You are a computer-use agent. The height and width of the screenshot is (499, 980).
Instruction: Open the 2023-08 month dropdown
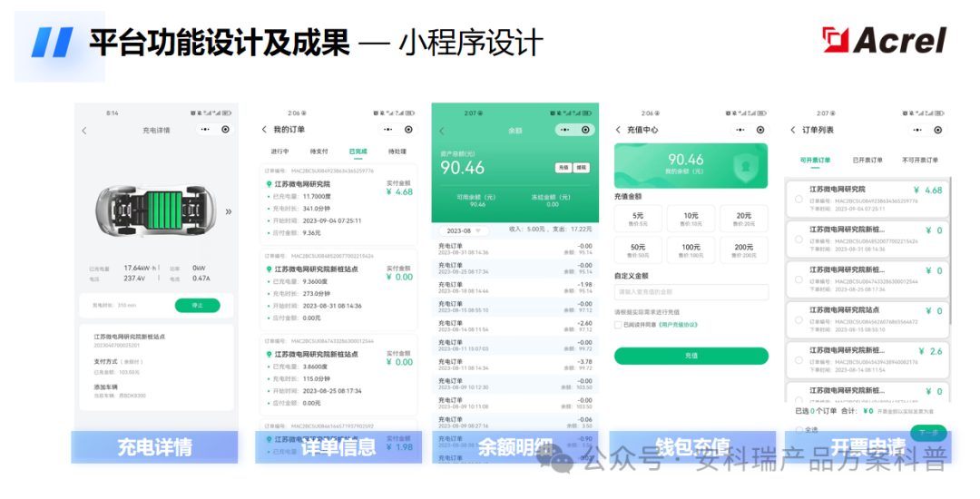tap(464, 230)
